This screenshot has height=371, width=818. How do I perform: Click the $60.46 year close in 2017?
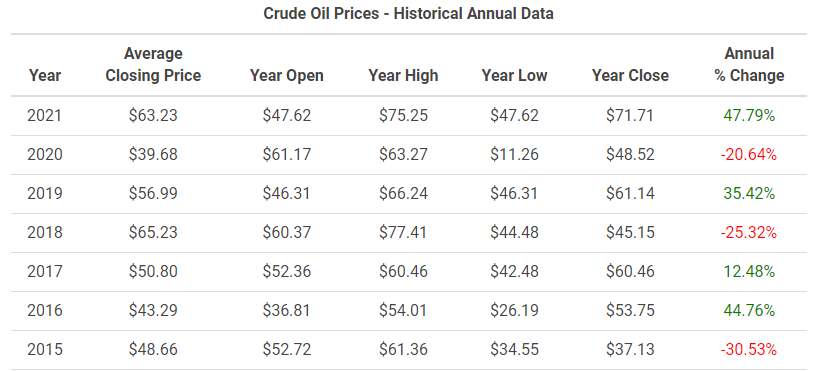point(630,271)
